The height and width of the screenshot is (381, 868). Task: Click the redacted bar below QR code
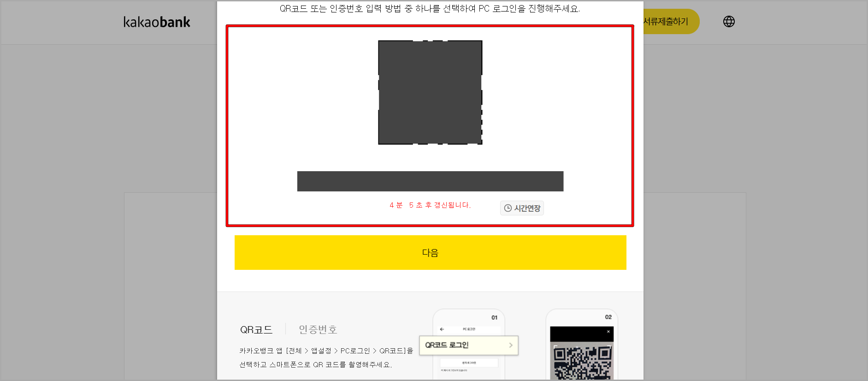tap(430, 181)
